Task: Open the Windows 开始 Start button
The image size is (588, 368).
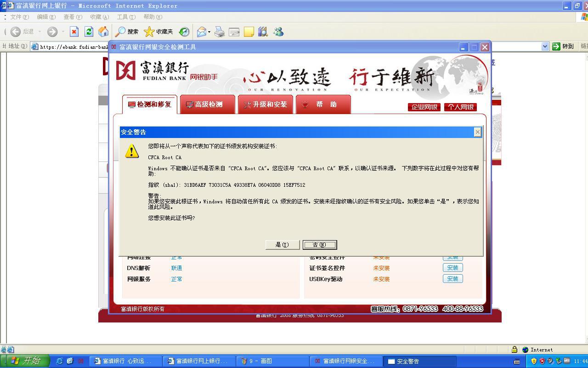Action: click(x=26, y=361)
